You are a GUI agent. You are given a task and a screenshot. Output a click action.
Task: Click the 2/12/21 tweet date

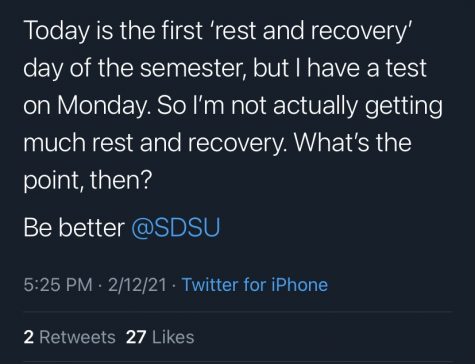pyautogui.click(x=137, y=285)
